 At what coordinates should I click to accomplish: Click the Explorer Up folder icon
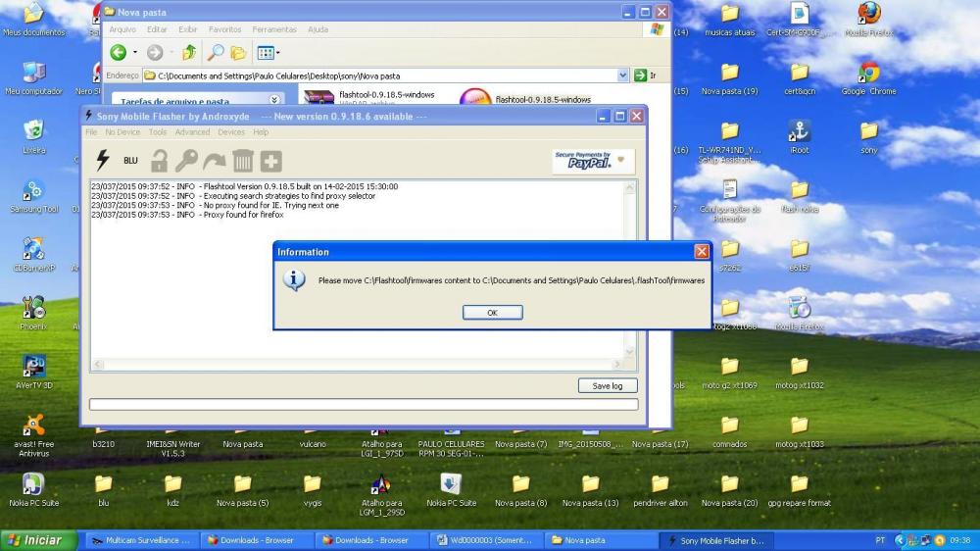[189, 53]
